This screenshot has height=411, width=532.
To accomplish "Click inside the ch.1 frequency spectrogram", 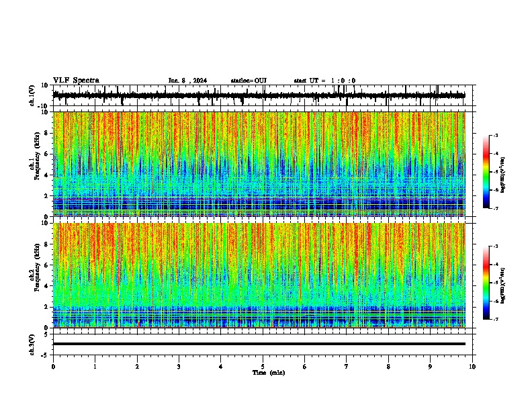I will 259,164.
